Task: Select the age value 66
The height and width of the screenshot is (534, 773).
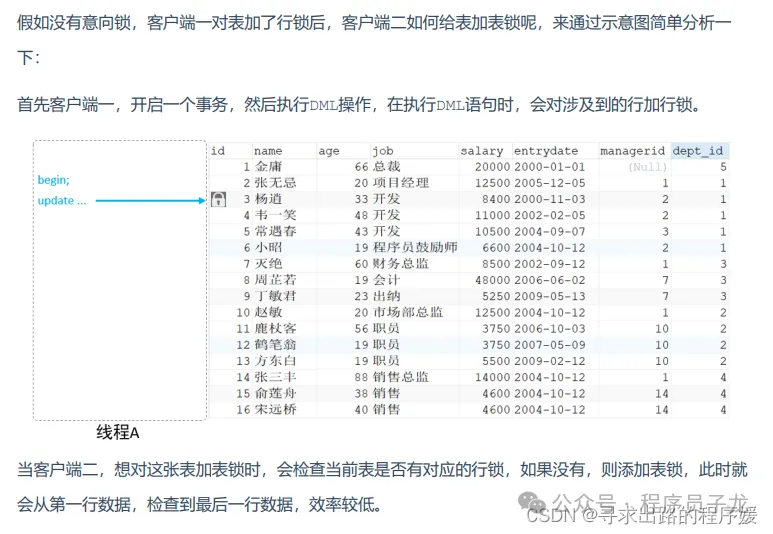Action: coord(361,167)
